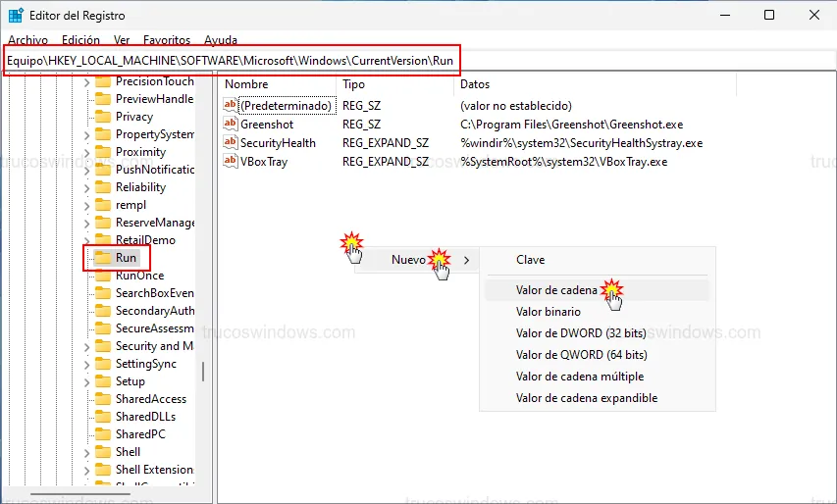Click the RunOnce folder icon
Image resolution: width=837 pixels, height=504 pixels.
coord(101,276)
